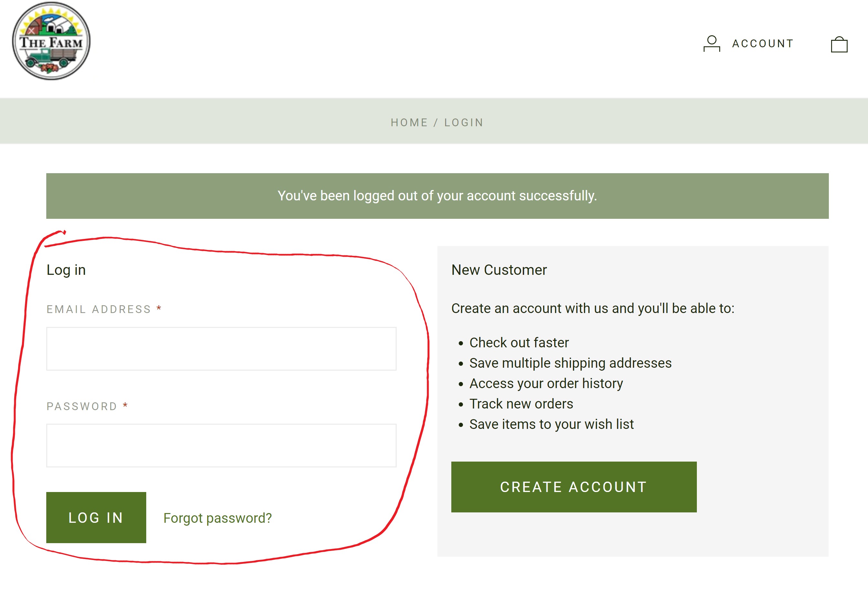Click the New Customer heading

pyautogui.click(x=499, y=270)
